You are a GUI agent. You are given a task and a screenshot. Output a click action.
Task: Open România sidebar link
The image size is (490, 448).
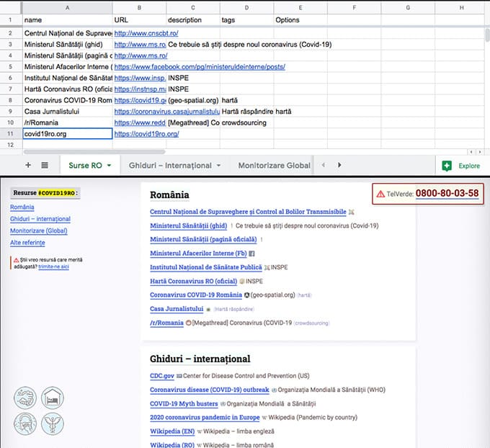pyautogui.click(x=22, y=207)
